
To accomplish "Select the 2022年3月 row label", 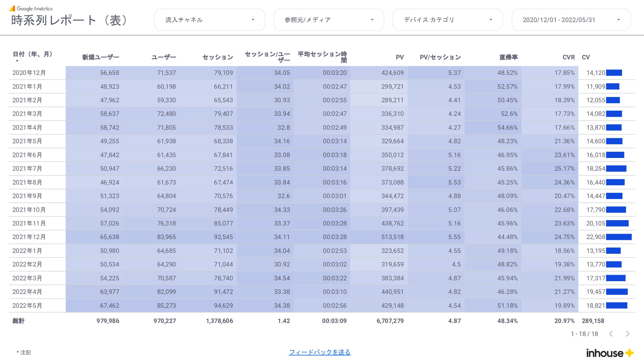I will [x=27, y=278].
